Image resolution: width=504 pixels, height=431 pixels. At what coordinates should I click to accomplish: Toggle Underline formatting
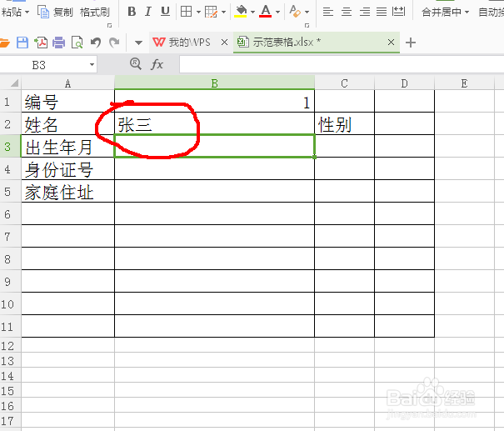pyautogui.click(x=165, y=12)
